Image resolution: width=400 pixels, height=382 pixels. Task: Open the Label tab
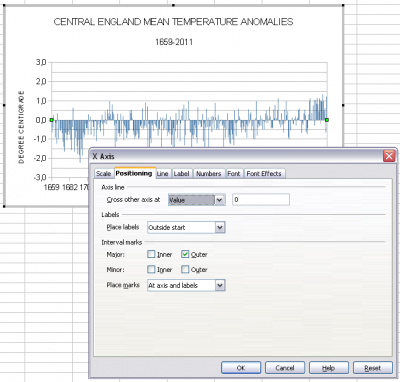181,174
